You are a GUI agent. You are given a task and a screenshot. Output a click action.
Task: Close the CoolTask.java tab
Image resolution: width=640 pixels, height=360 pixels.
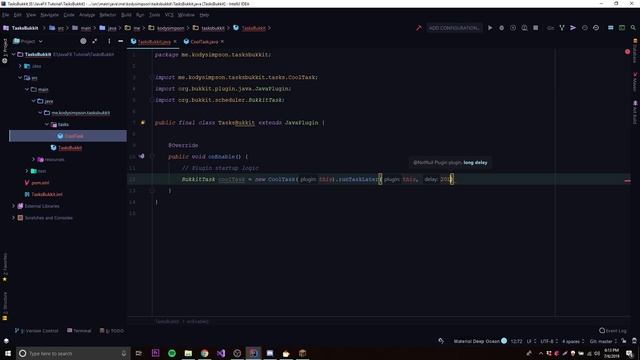pyautogui.click(x=222, y=42)
